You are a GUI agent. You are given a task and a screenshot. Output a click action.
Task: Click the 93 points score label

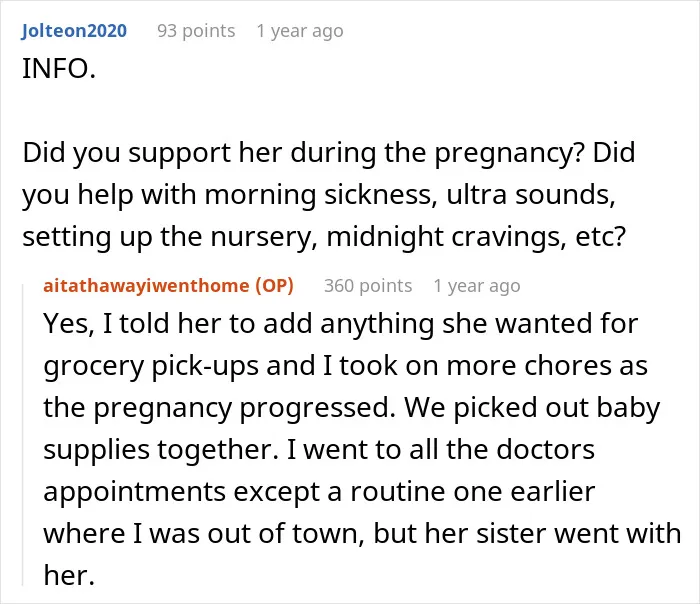pyautogui.click(x=196, y=31)
